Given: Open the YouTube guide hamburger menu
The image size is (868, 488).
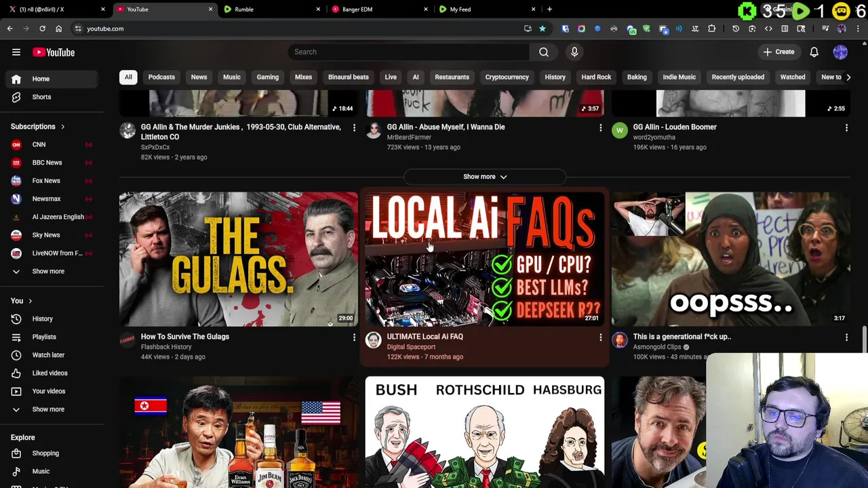Looking at the screenshot, I should click(x=16, y=52).
